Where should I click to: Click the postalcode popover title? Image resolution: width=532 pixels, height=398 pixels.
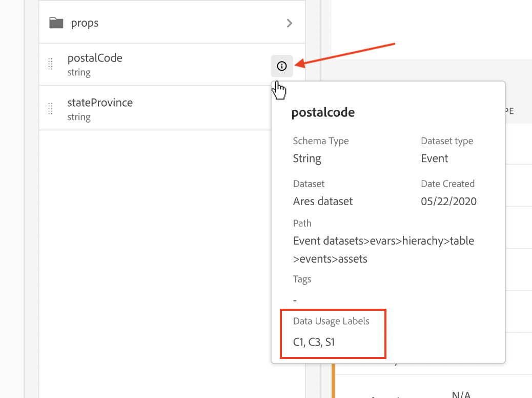click(x=323, y=112)
